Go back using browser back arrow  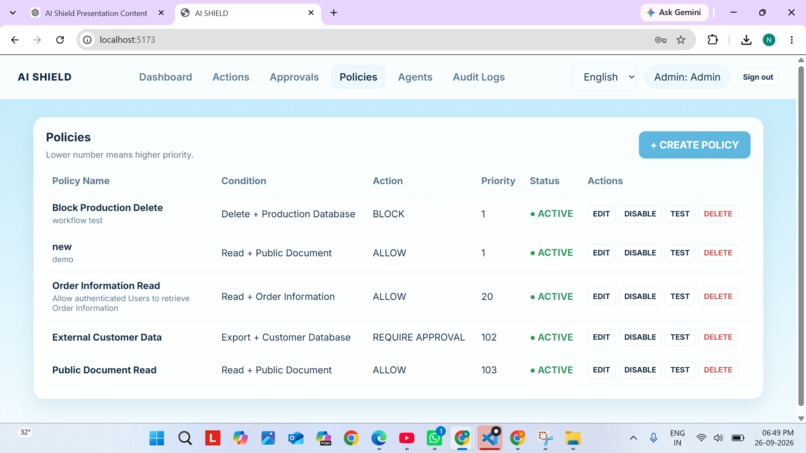pos(15,40)
